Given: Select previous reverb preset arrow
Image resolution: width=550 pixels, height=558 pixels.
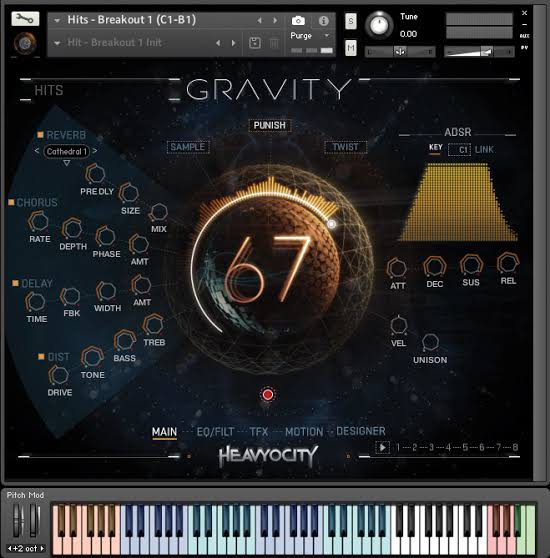Looking at the screenshot, I should coord(37,151).
